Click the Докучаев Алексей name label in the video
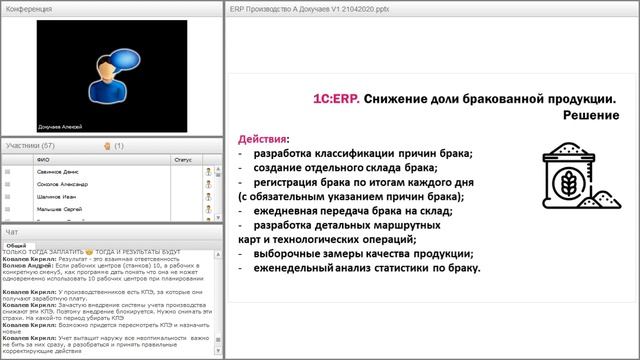This screenshot has height=360, width=640. [x=60, y=127]
